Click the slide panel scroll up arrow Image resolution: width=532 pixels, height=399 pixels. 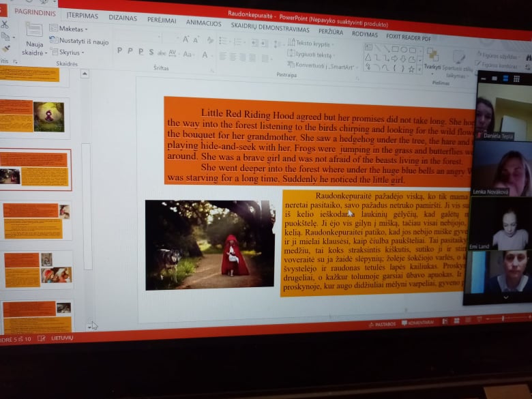85,74
